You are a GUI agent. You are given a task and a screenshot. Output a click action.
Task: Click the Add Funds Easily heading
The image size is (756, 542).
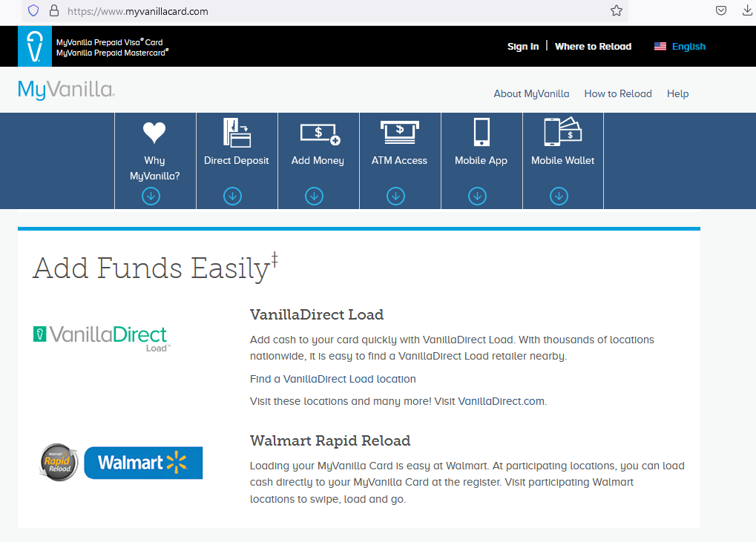[x=155, y=268]
